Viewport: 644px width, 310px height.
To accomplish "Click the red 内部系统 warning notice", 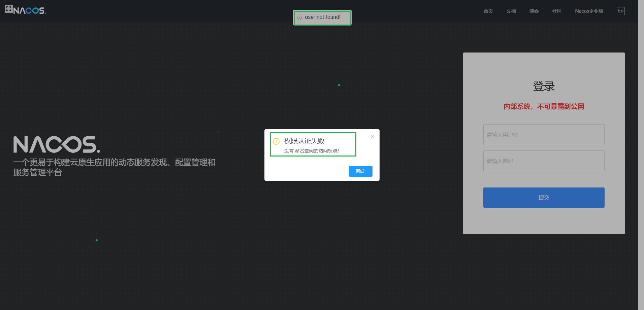I will [544, 107].
